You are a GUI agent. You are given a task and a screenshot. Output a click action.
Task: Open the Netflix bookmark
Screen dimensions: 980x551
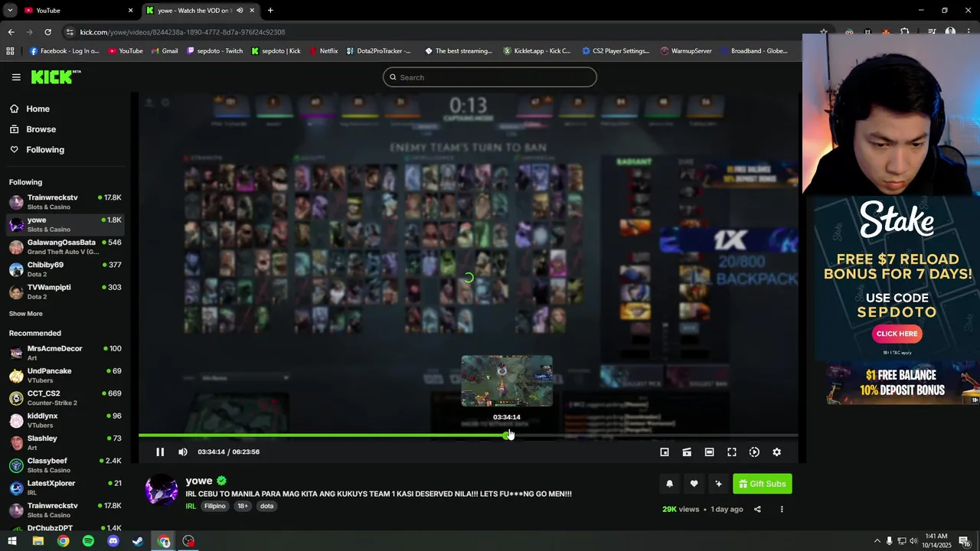point(323,51)
